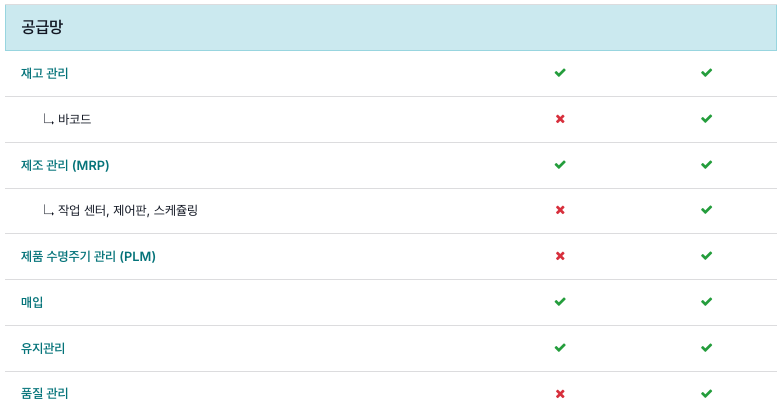Click first green check in 제조 관리 row
Viewport: 782px width, 415px height.
(x=560, y=165)
